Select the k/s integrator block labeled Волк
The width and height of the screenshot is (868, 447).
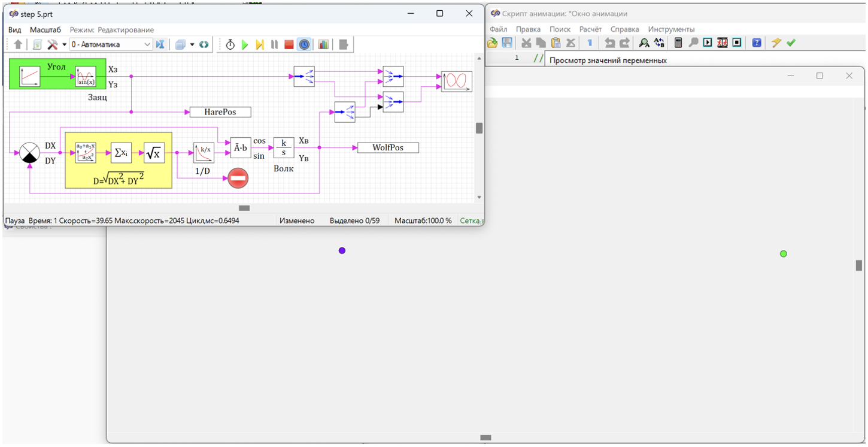click(284, 147)
